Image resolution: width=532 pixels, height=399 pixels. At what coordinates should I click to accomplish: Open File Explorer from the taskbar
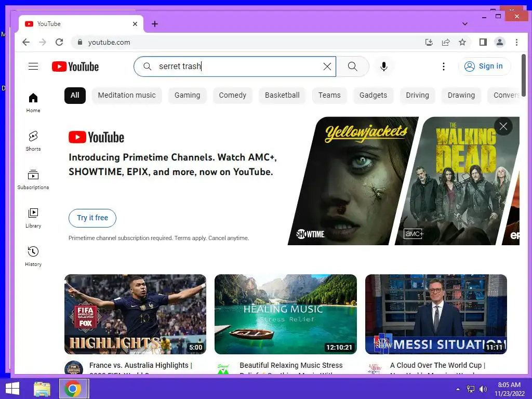42,389
